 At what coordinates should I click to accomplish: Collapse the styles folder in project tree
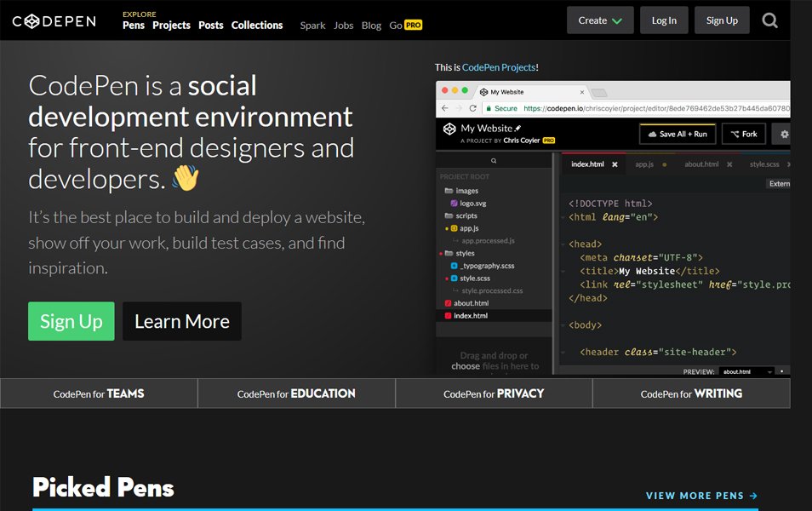(x=460, y=253)
